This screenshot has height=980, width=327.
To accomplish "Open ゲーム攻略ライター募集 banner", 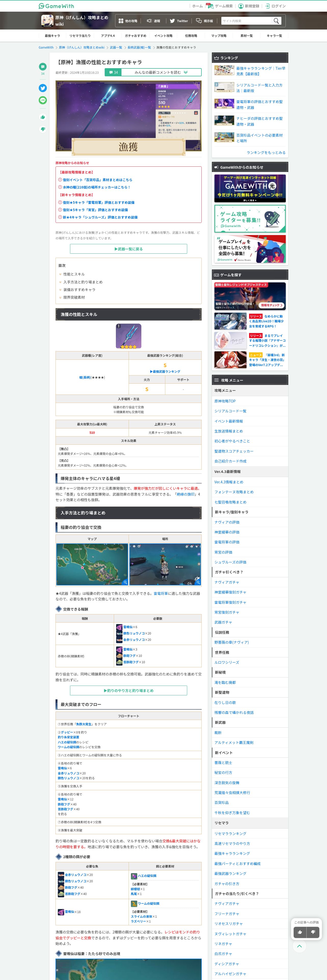I will pyautogui.click(x=250, y=219).
